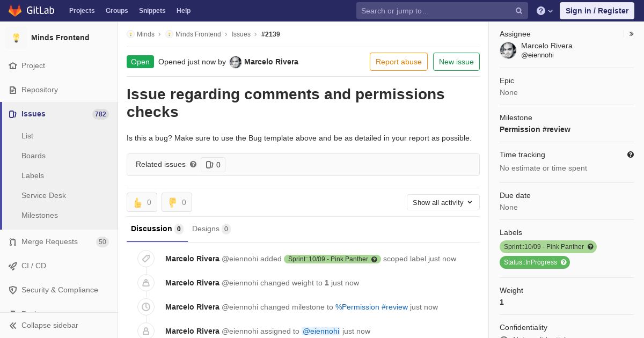
Task: Click the Permission #review milestone in the sidebar
Action: click(535, 129)
